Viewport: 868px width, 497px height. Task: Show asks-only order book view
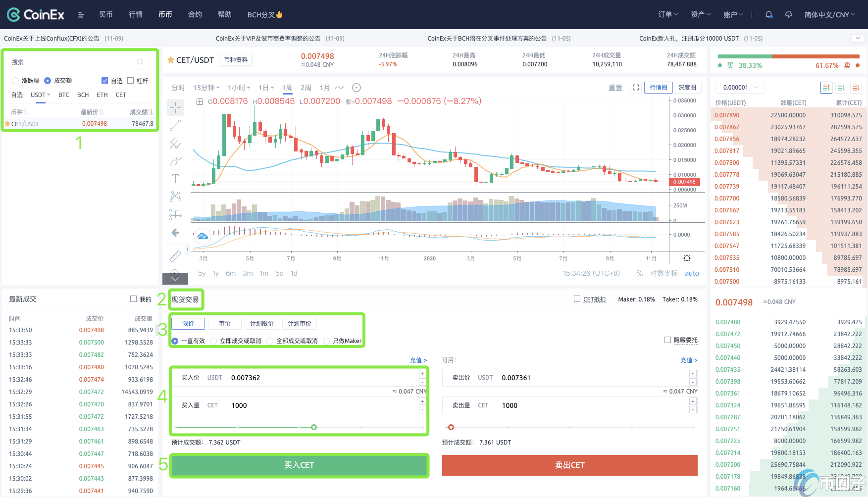(856, 88)
